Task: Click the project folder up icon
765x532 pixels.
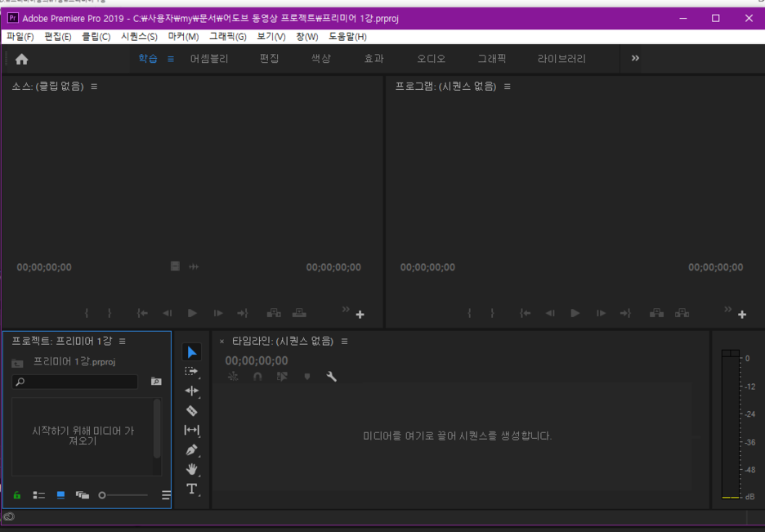Action: click(17, 363)
